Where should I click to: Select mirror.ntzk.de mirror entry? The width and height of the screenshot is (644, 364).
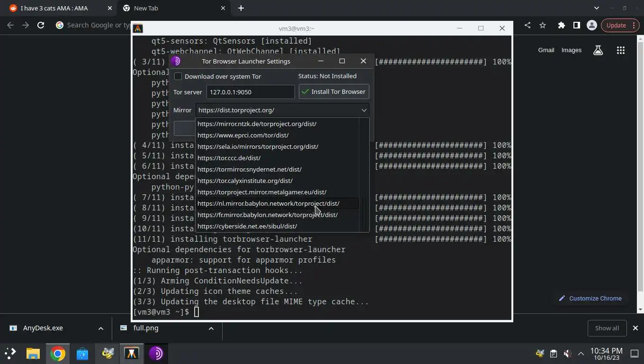tap(277, 124)
